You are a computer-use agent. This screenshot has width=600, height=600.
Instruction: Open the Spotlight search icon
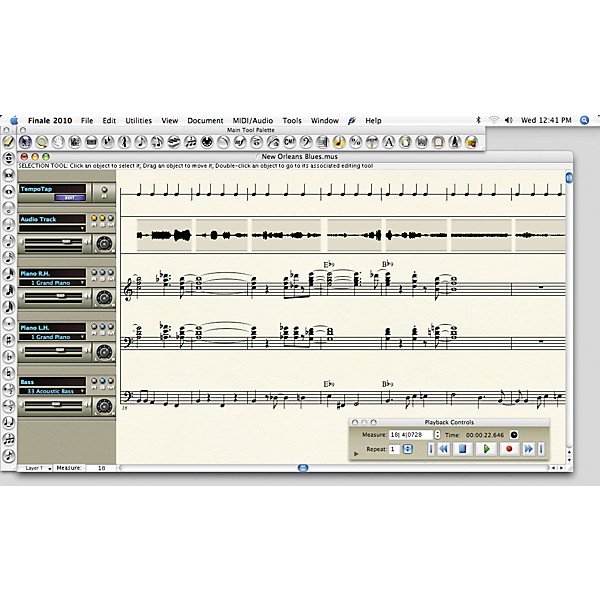coord(584,120)
